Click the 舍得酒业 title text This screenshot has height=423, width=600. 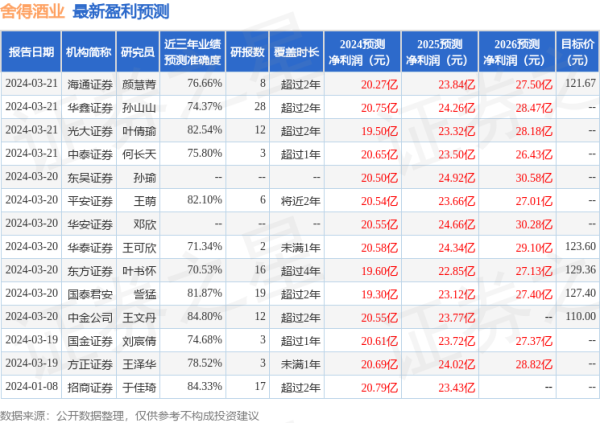point(32,11)
